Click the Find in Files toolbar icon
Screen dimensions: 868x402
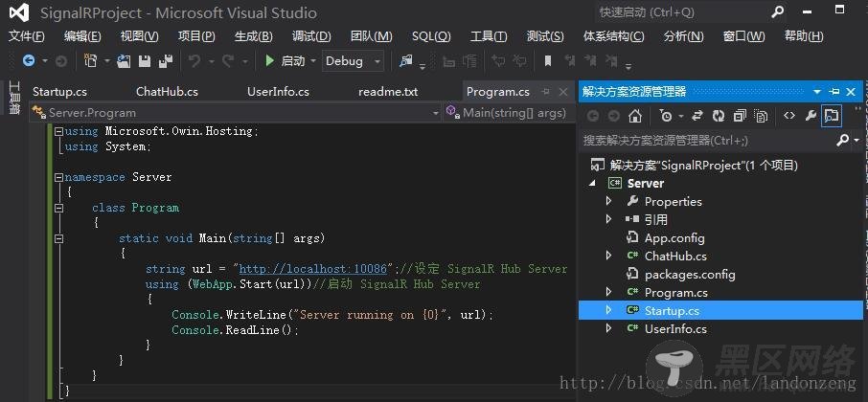coord(406,61)
